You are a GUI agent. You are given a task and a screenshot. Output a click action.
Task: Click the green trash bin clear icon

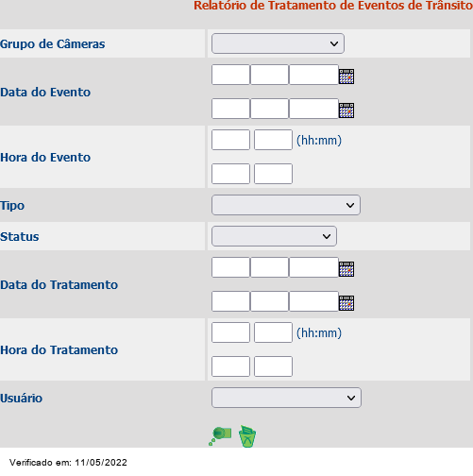pyautogui.click(x=247, y=436)
